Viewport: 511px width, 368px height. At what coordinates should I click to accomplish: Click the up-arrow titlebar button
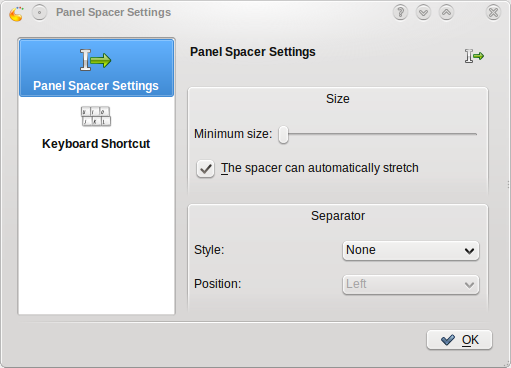(x=446, y=13)
